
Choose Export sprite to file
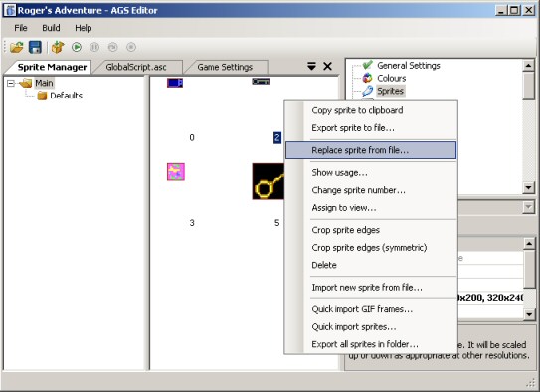[371, 128]
